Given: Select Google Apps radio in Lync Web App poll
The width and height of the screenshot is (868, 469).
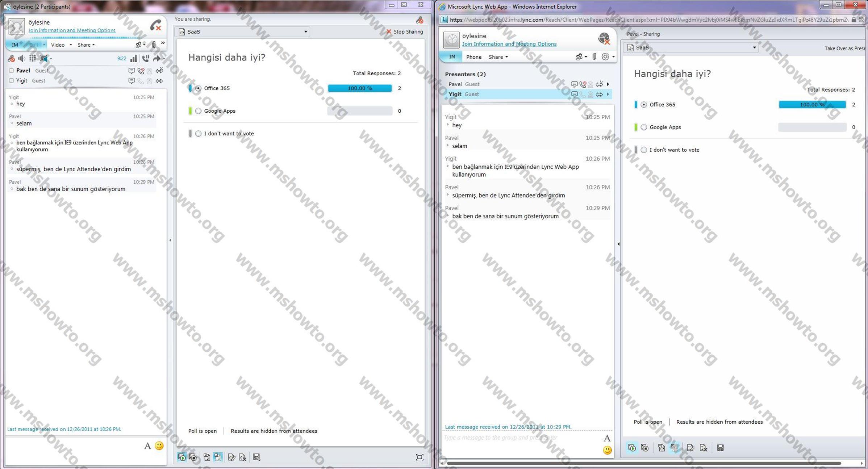Looking at the screenshot, I should click(644, 127).
